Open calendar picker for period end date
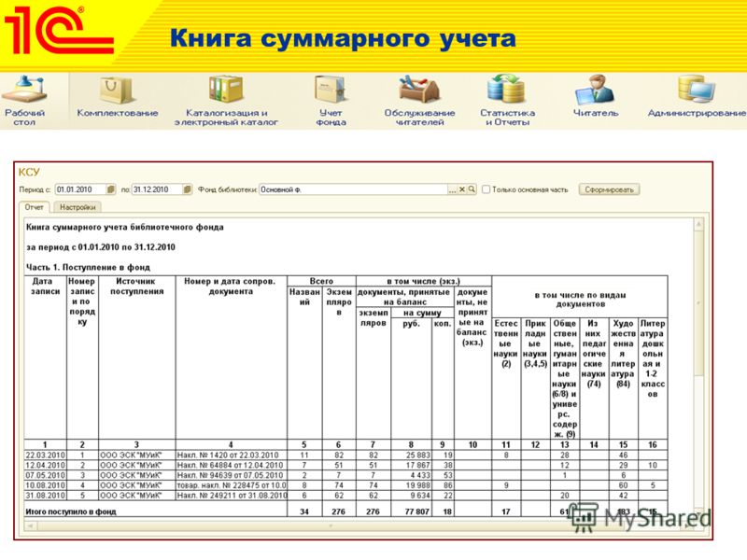 coord(188,189)
